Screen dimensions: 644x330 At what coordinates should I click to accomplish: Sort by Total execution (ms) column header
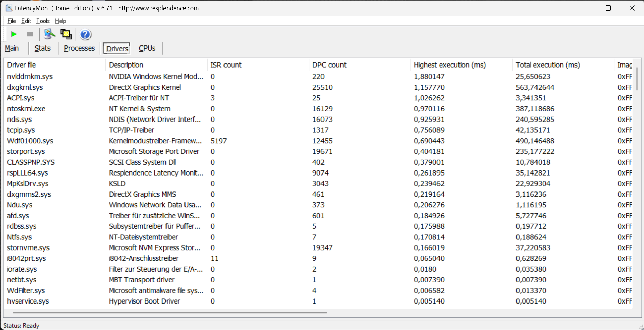[x=563, y=65]
